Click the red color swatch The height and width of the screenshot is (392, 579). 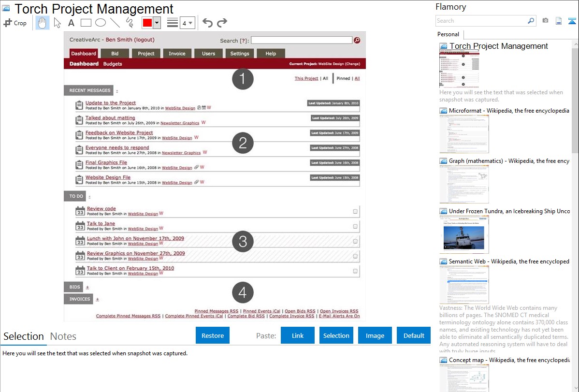147,23
